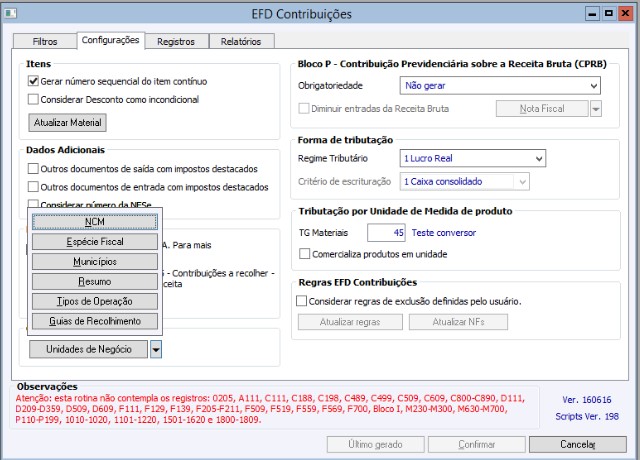Select Resumo in the popup menu
The width and height of the screenshot is (640, 460).
pyautogui.click(x=95, y=282)
